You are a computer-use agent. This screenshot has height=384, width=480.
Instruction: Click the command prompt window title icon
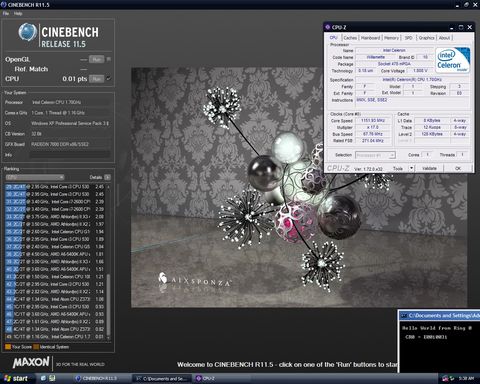coord(404,315)
